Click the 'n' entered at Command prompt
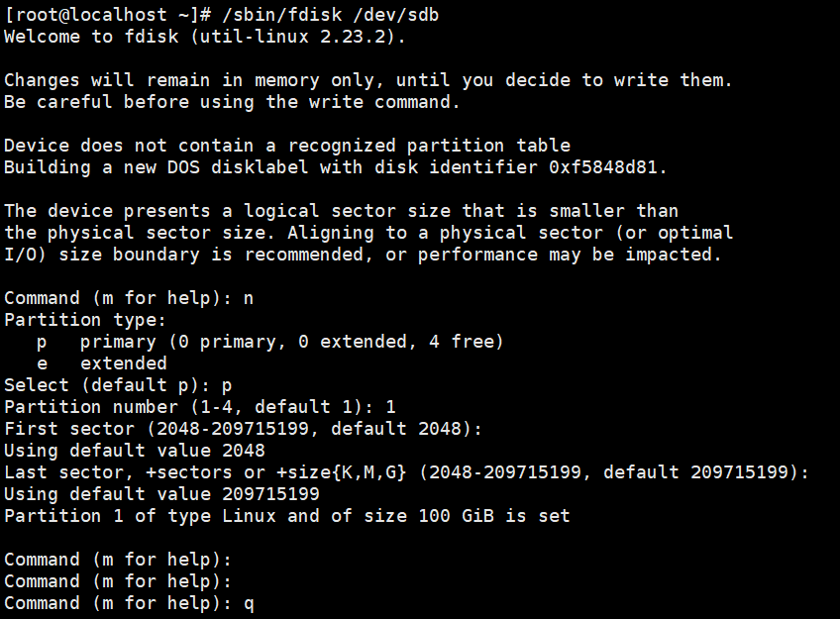Viewport: 840px width, 619px height. (x=248, y=298)
